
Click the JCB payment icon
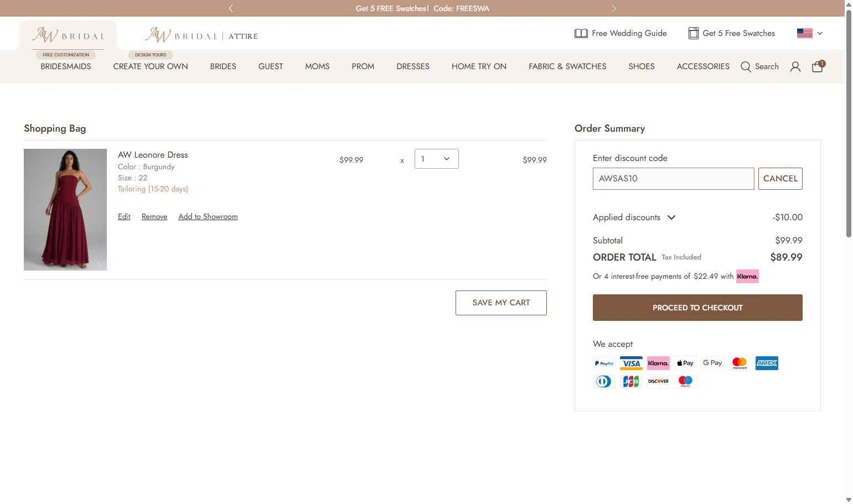[631, 381]
